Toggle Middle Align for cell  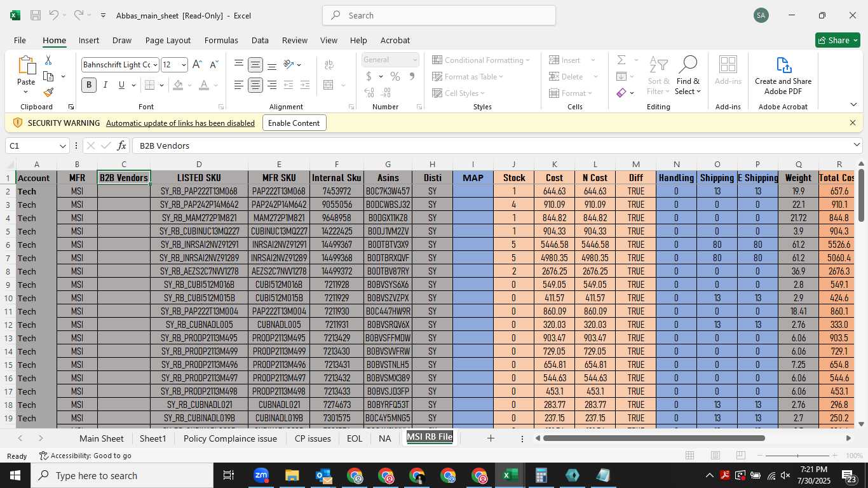coord(255,64)
